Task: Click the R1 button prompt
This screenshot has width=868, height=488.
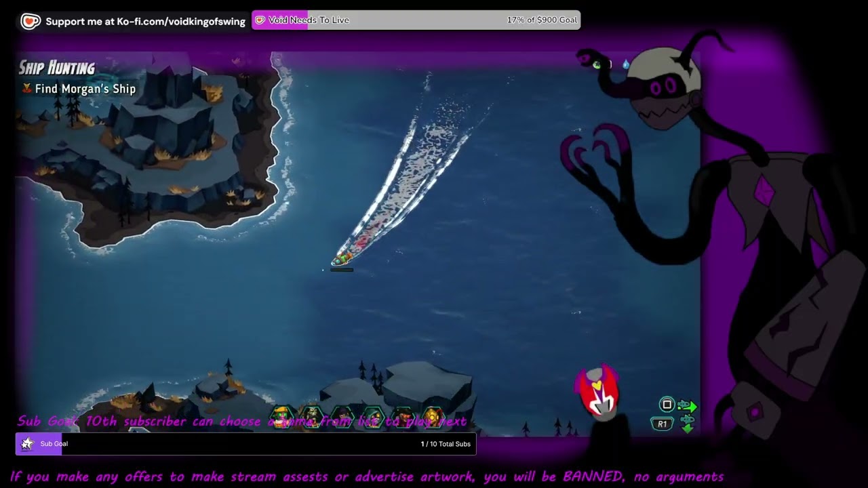Action: point(662,424)
